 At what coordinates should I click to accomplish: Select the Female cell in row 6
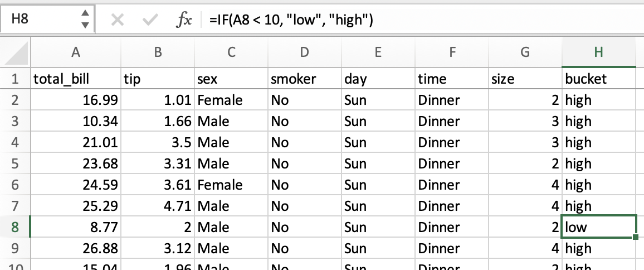pos(231,185)
